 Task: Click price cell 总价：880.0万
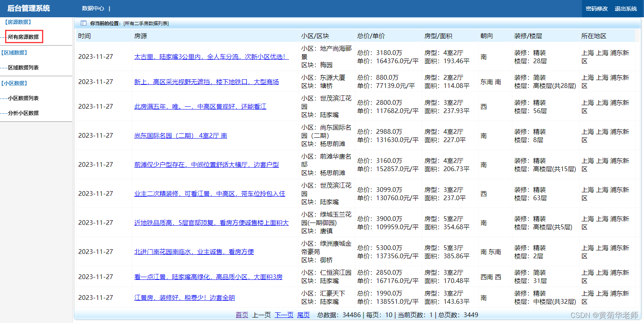(x=378, y=78)
